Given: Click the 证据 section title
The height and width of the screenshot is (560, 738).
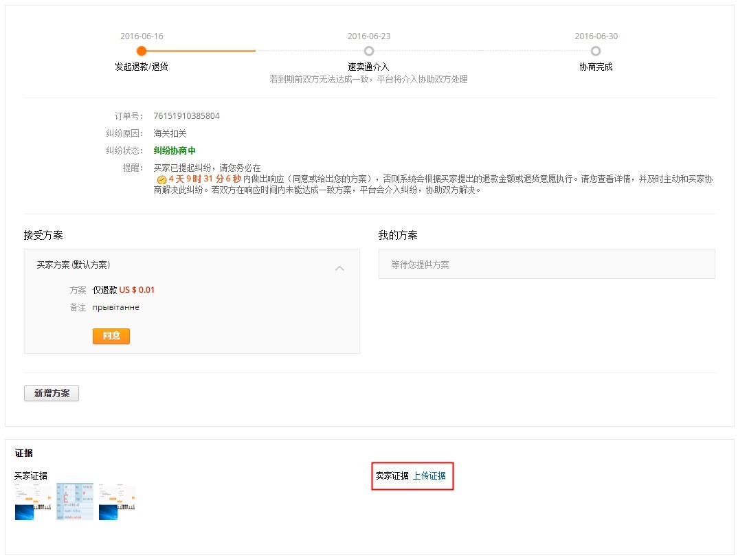Looking at the screenshot, I should (x=31, y=453).
